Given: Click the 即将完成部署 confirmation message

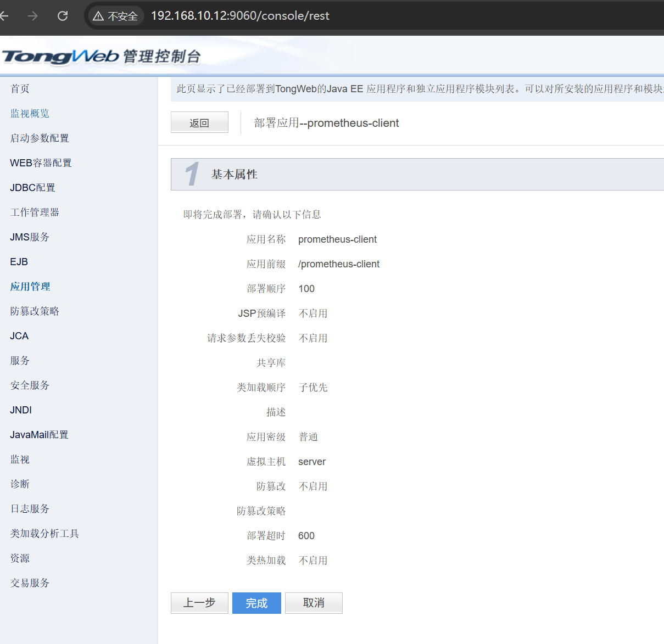Looking at the screenshot, I should (252, 215).
